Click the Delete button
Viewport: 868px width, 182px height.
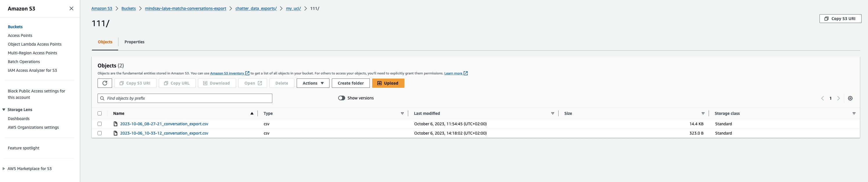(x=282, y=83)
